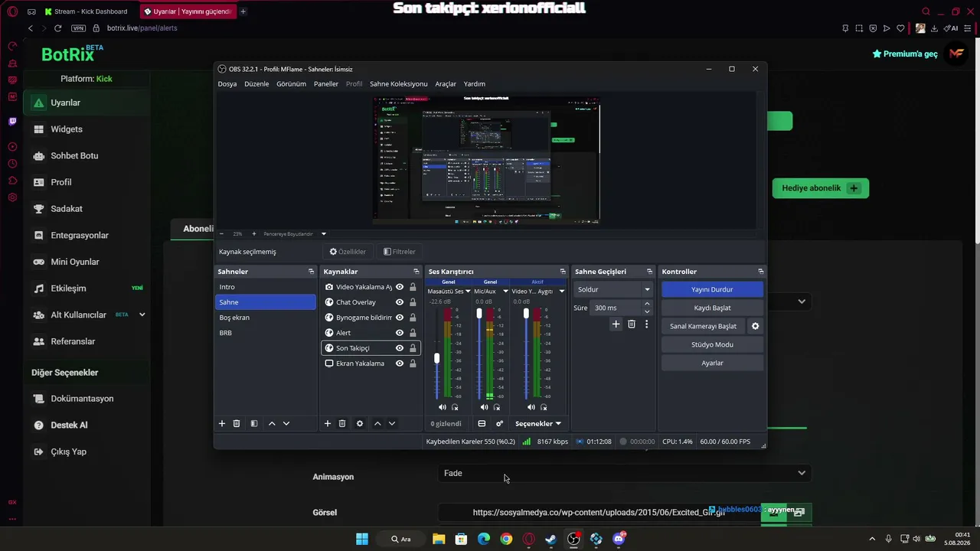
Task: Adjust Masaüstü Ses volume slider
Action: 437,358
